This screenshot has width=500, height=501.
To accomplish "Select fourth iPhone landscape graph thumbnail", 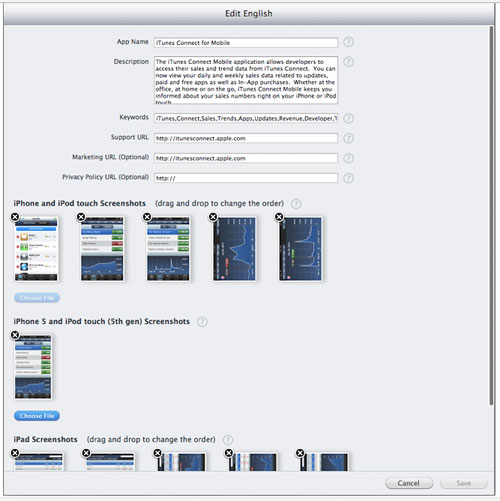I will click(234, 249).
